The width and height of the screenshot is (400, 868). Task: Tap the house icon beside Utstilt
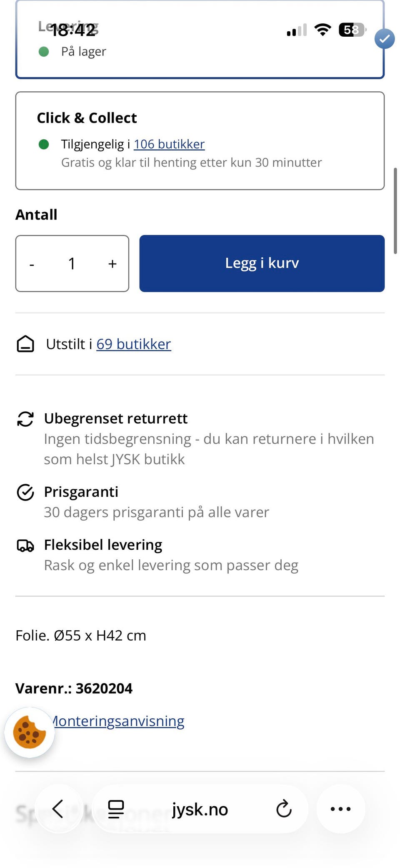(25, 344)
